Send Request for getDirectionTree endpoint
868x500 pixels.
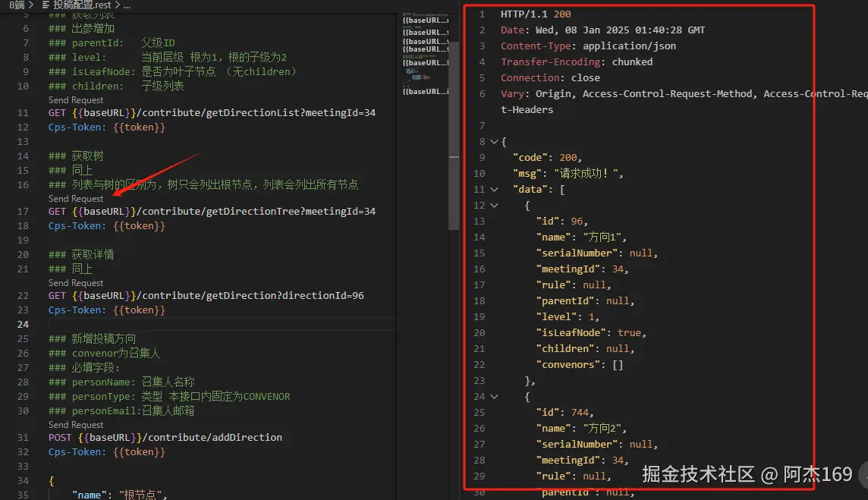(x=75, y=198)
